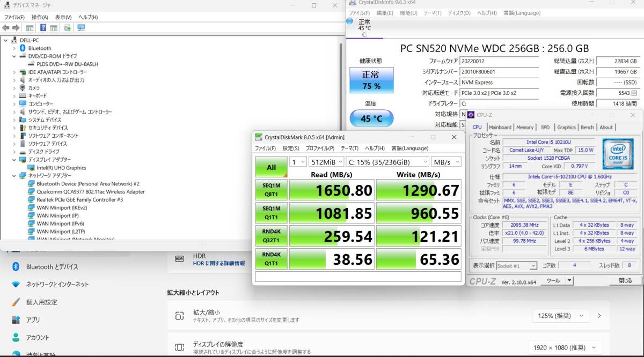Click the PLDS DVD+-RW drive icon
Viewport: 644px width, 357px height.
[31, 64]
